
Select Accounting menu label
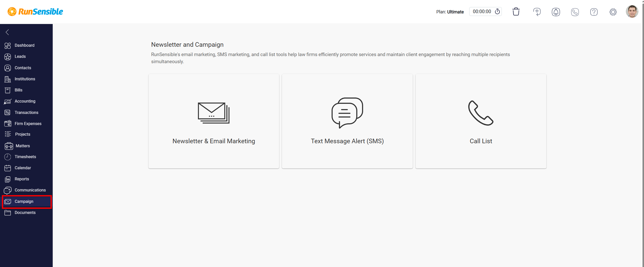coord(25,101)
